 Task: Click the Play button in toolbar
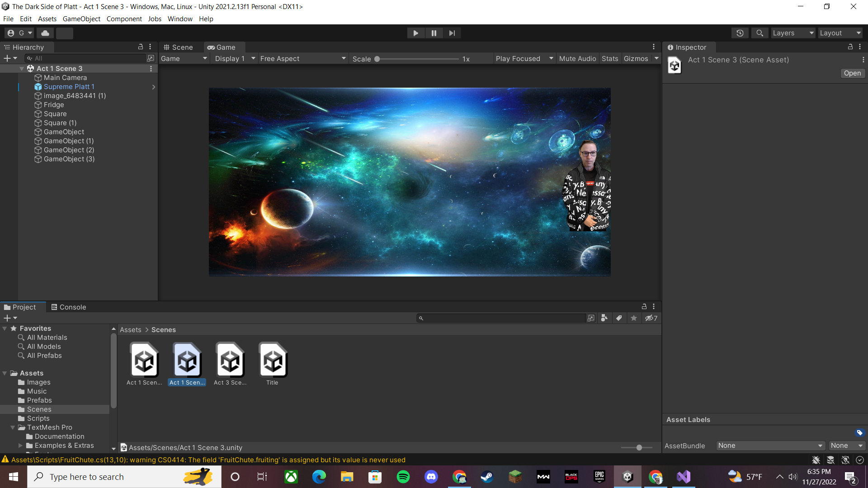tap(415, 33)
